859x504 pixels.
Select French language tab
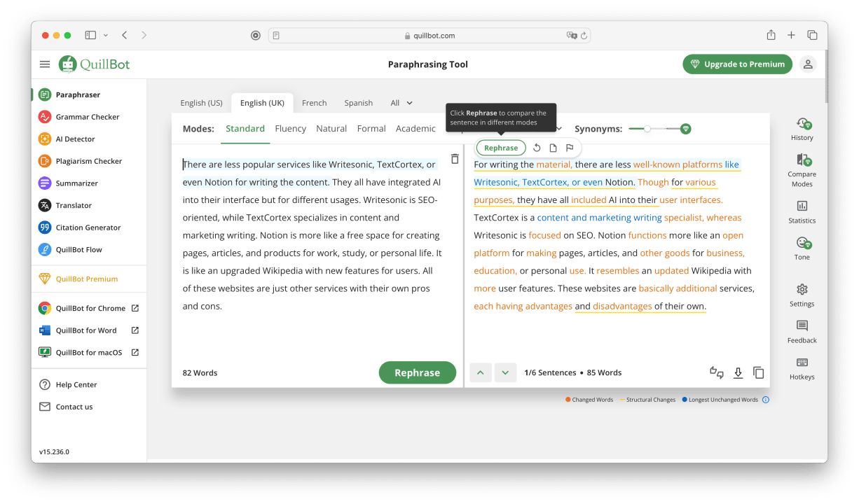coord(315,103)
